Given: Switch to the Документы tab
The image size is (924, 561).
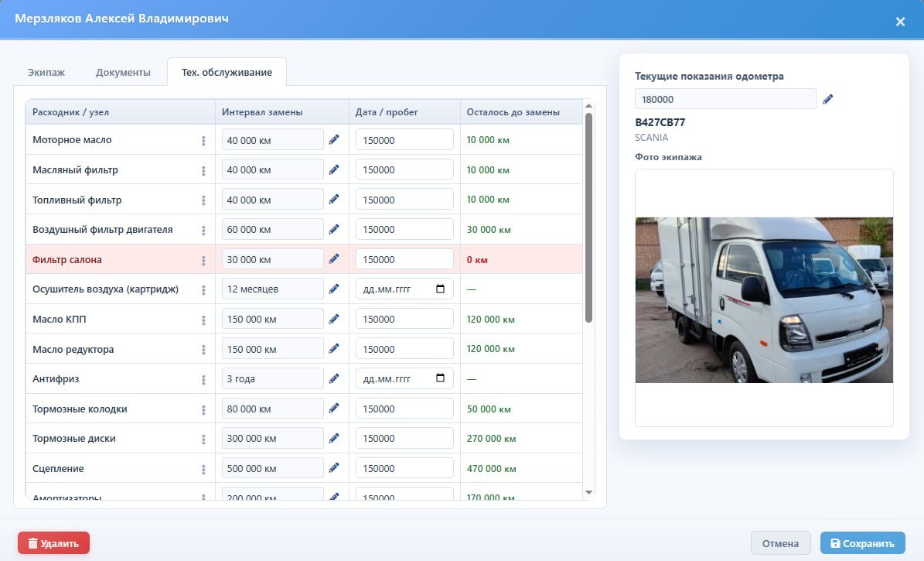Looking at the screenshot, I should click(x=123, y=73).
